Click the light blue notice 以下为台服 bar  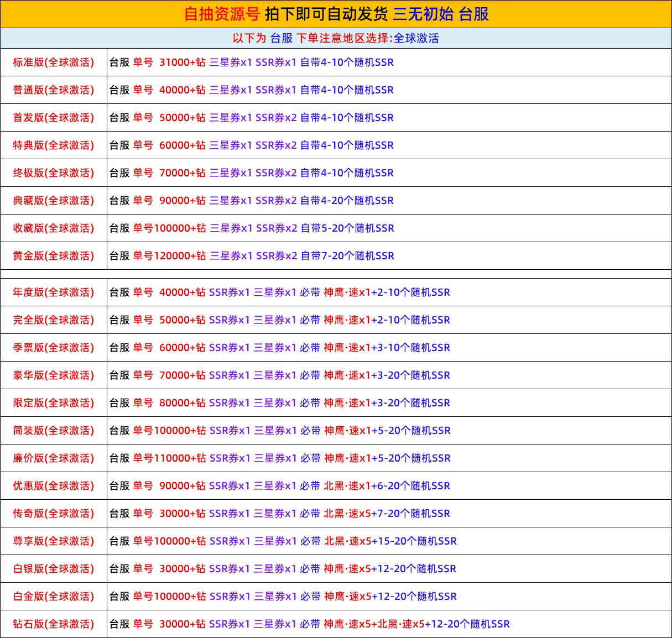[336, 38]
